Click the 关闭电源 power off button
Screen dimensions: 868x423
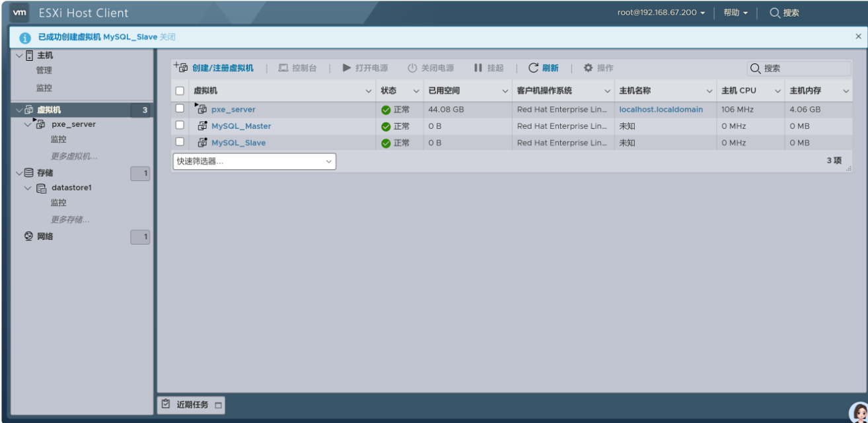[x=431, y=68]
